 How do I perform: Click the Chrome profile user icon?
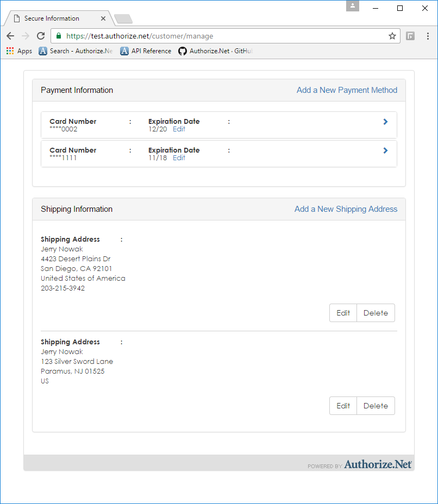(353, 6)
